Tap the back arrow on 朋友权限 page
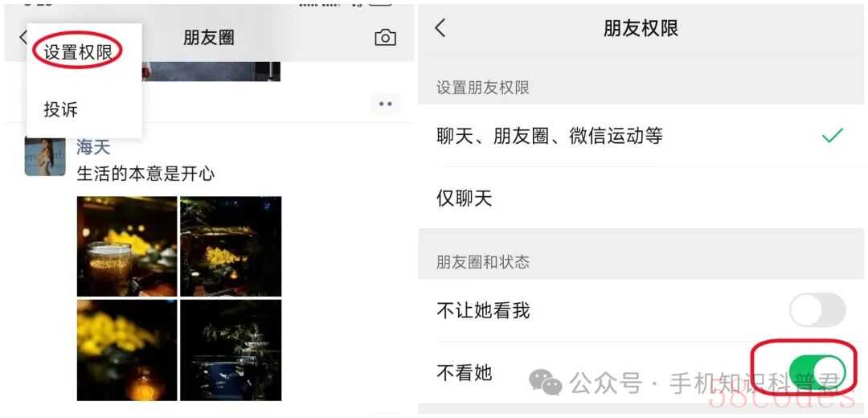The width and height of the screenshot is (868, 418). point(440,28)
